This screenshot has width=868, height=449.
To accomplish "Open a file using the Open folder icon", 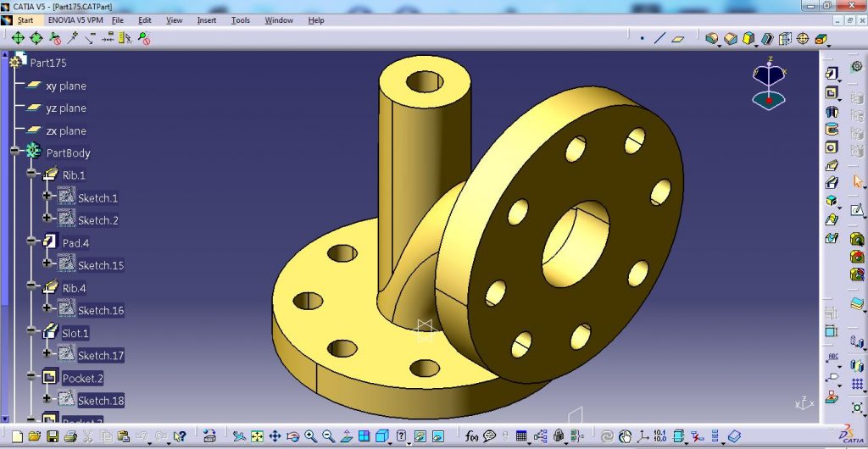I will click(34, 436).
